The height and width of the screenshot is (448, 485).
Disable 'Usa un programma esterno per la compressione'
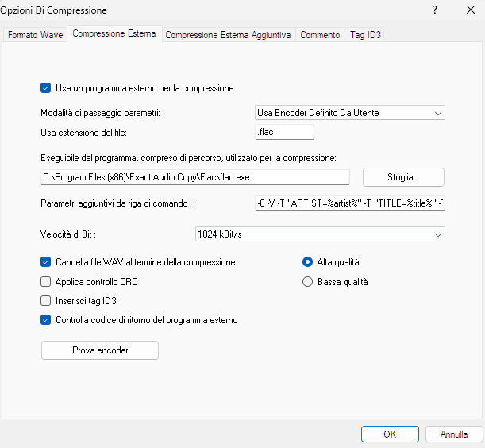pos(45,88)
